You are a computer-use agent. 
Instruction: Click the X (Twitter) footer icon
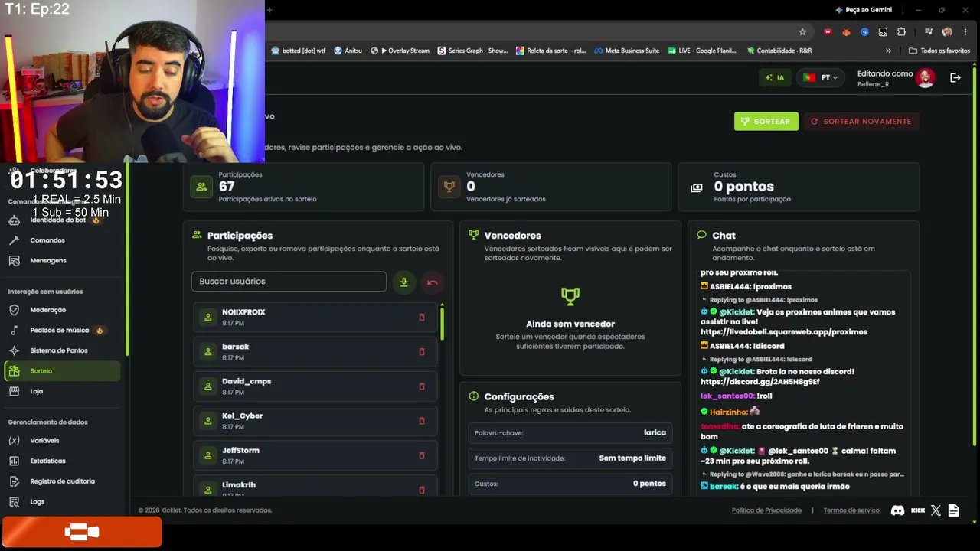point(936,510)
